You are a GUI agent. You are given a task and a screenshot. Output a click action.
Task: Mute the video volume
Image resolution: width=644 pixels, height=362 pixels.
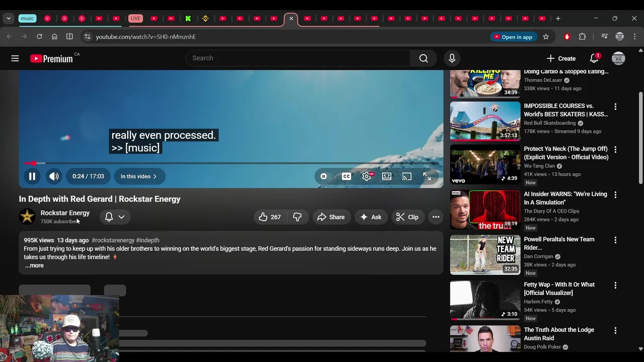click(54, 176)
